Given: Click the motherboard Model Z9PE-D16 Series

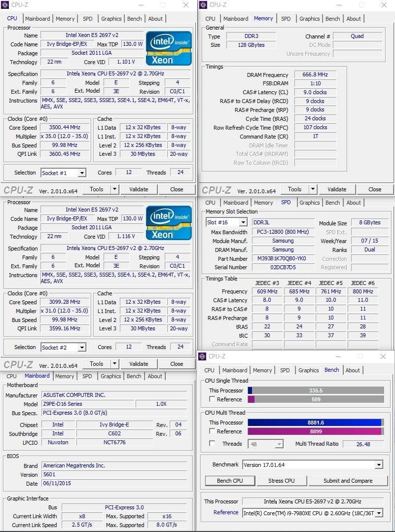Looking at the screenshot, I should pyautogui.click(x=88, y=404).
